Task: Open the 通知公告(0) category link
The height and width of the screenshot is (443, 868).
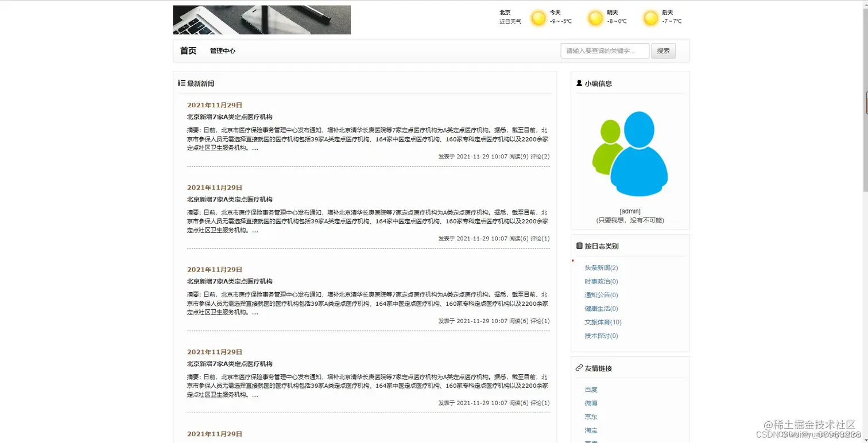Action: [x=601, y=295]
